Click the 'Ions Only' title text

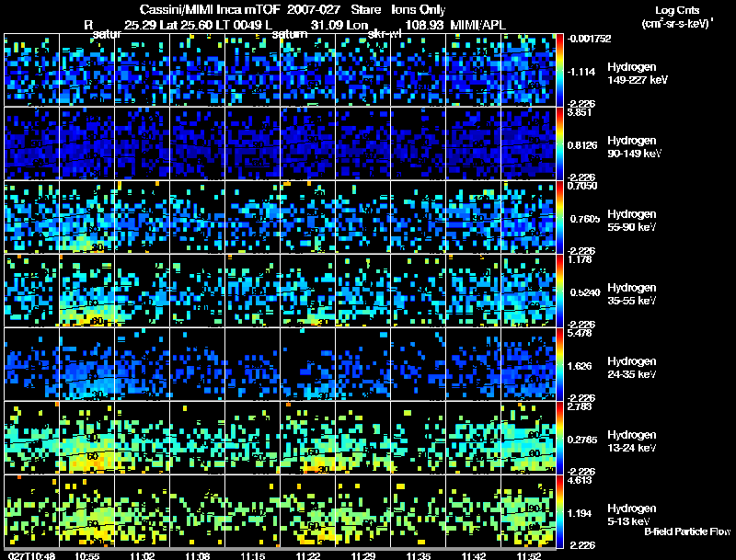point(418,9)
